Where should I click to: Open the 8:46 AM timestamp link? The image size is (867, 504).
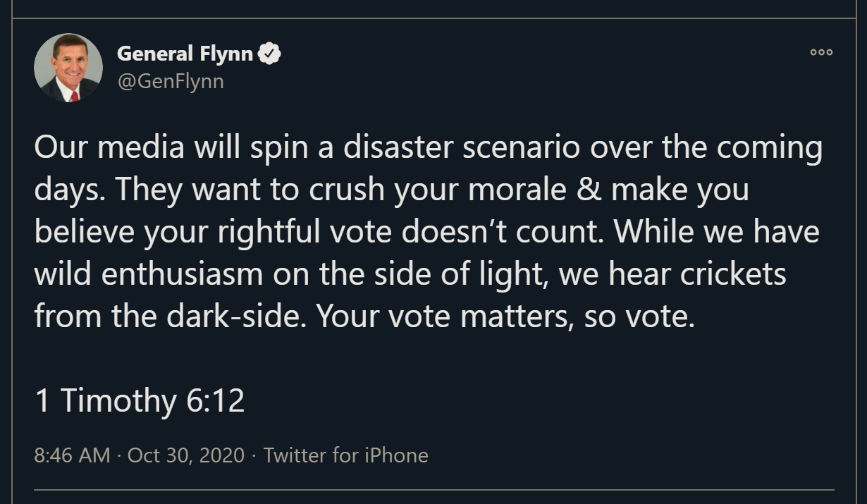click(72, 455)
